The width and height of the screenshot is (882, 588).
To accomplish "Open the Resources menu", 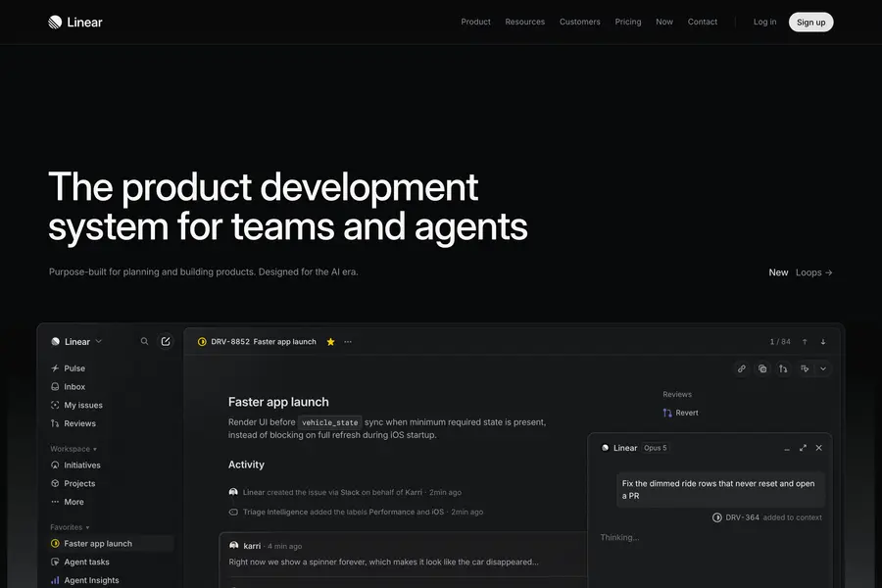I will pos(525,22).
